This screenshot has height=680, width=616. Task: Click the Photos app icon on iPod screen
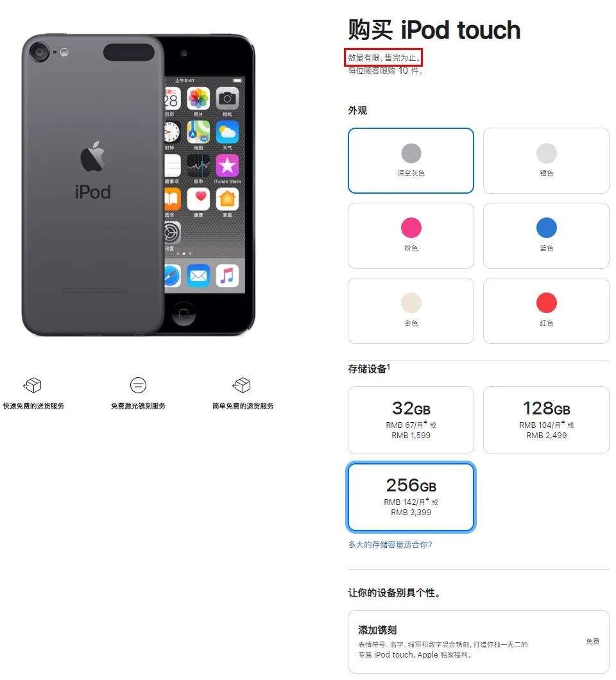[x=198, y=98]
